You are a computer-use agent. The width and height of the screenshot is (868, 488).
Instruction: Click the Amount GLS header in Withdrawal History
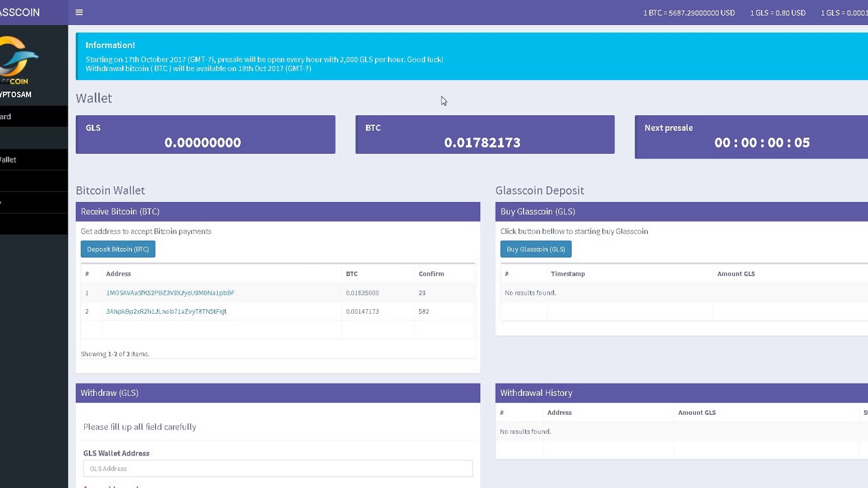[696, 412]
